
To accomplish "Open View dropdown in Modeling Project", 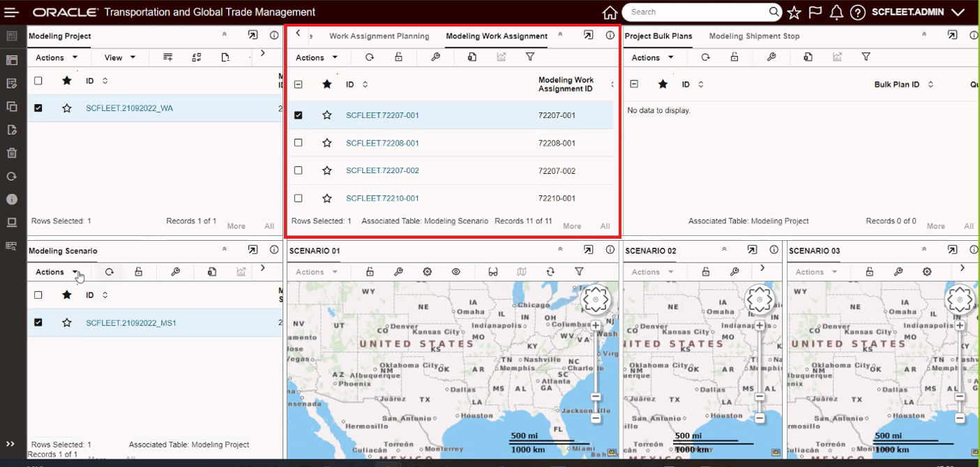I will [120, 58].
